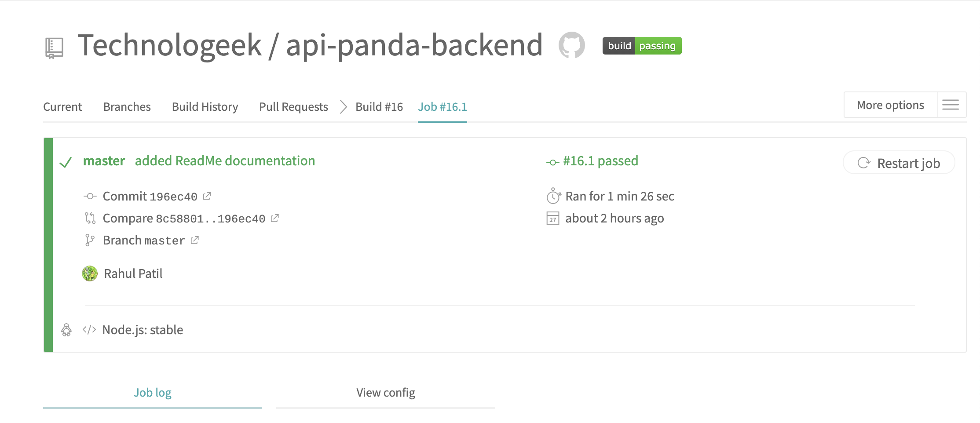Open the GitHub repository octocat icon
980x423 pixels.
pyautogui.click(x=571, y=45)
